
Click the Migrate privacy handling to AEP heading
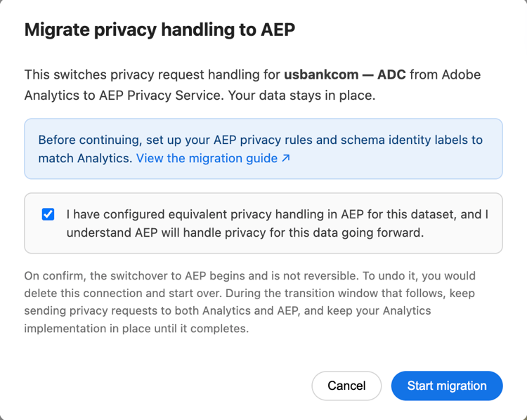[160, 29]
